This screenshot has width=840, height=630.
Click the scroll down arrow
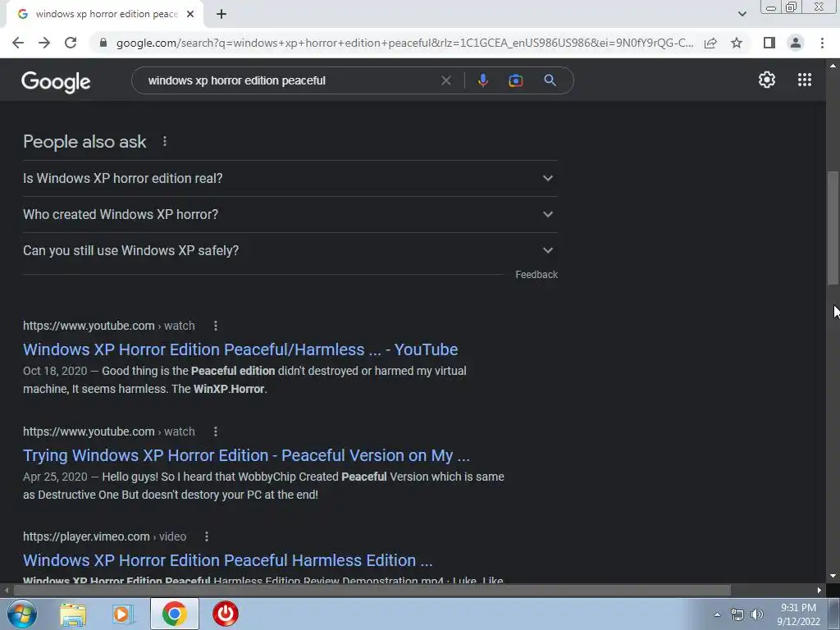pos(833,576)
